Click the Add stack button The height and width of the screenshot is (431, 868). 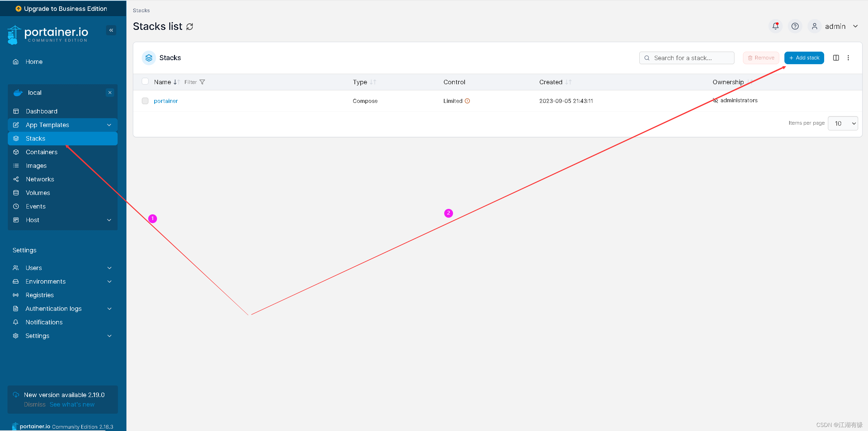804,57
